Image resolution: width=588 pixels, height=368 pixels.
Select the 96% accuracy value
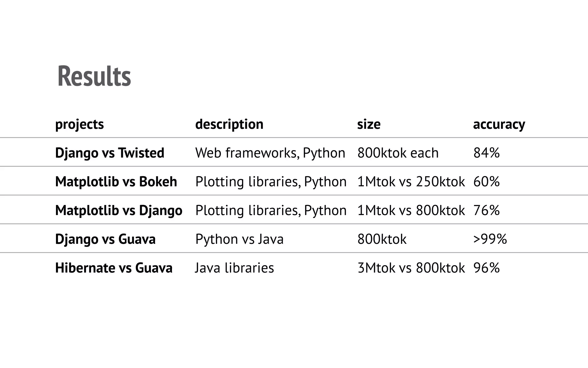(x=486, y=268)
